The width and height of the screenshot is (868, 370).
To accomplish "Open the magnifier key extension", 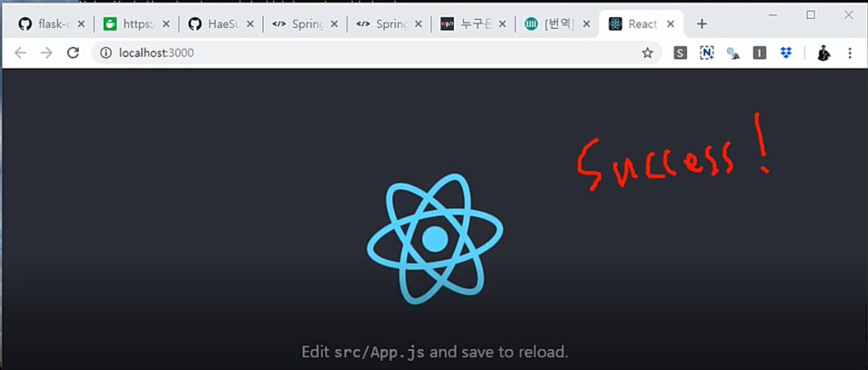I will pyautogui.click(x=733, y=53).
